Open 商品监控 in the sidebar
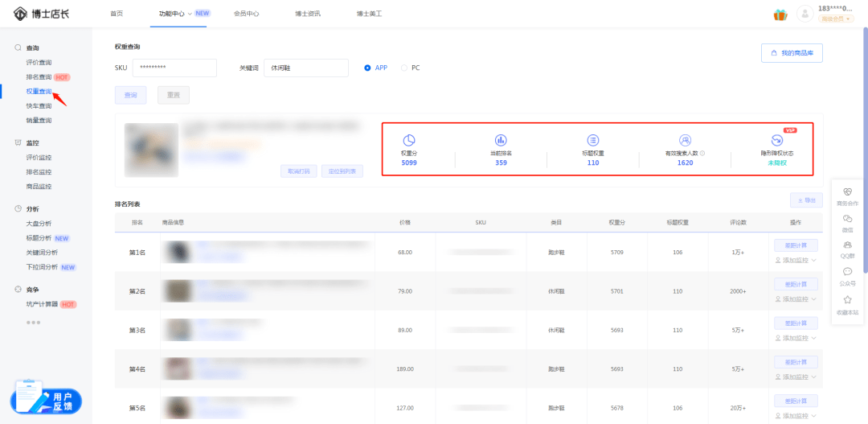 coord(39,186)
